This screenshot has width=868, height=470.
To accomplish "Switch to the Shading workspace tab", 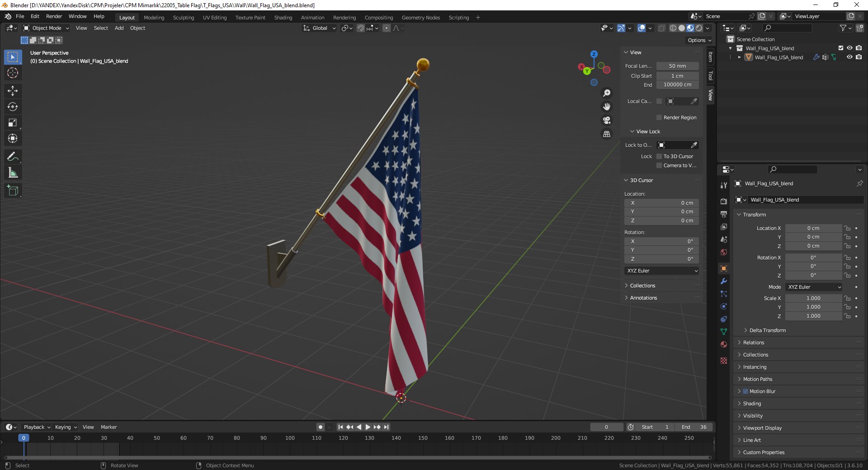I will pos(283,18).
